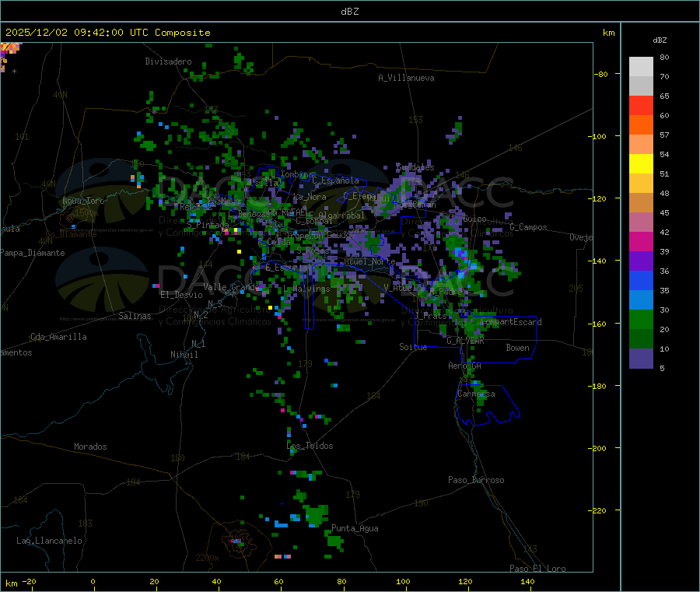Click the 'Atuel_Norte' map label
Image resolution: width=700 pixels, height=592 pixels.
point(369,261)
